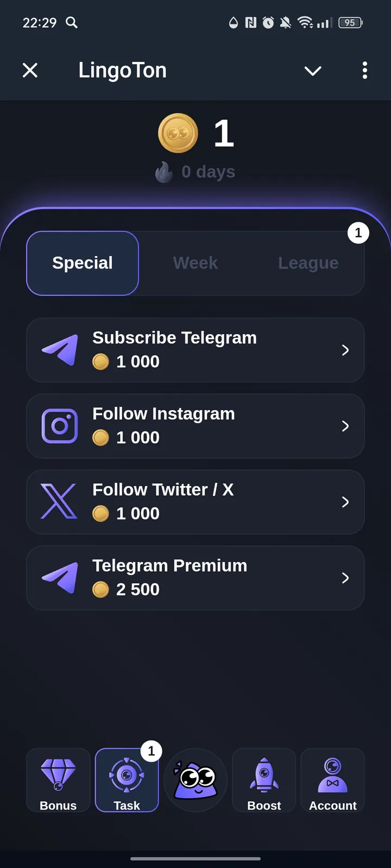Screen dimensions: 391x868
Task: Open the Bonus diamond icon
Action: tap(58, 773)
